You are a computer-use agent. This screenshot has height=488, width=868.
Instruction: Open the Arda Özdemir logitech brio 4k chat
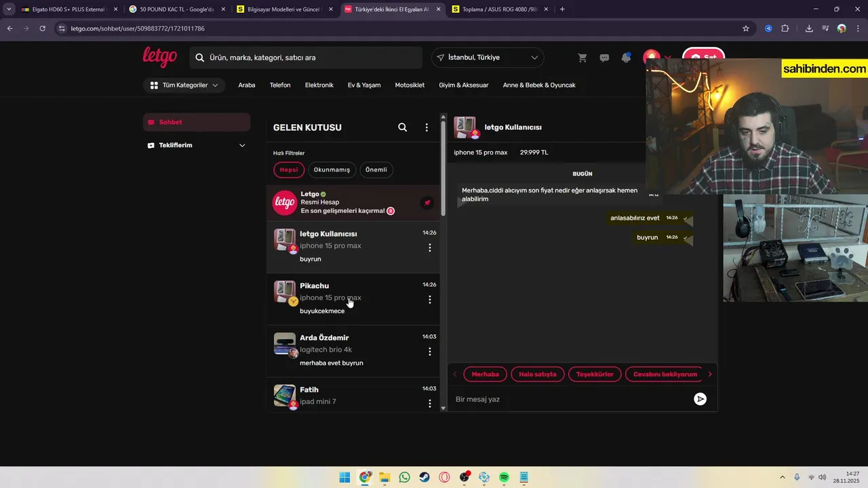tap(353, 351)
